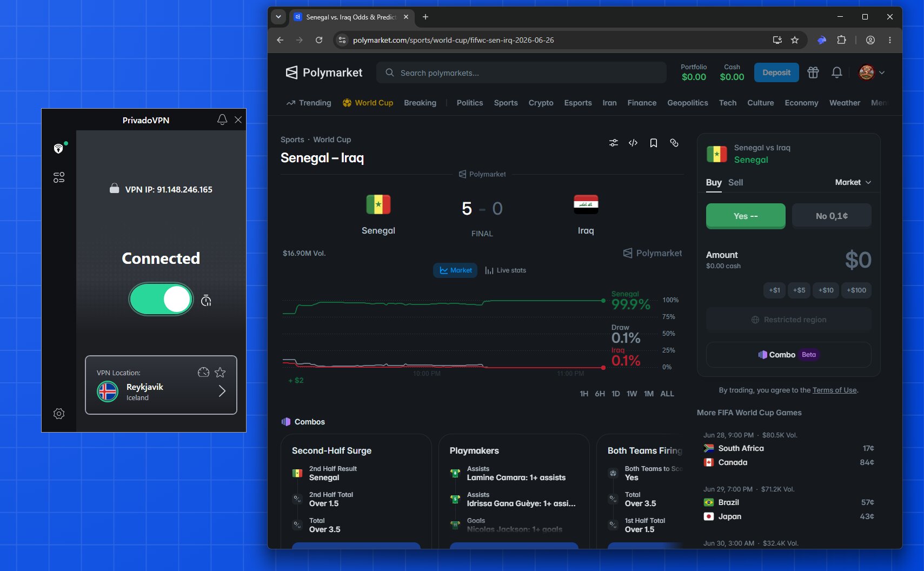Screen dimensions: 924x571
Task: Click the site information icon in address bar
Action: [x=342, y=40]
